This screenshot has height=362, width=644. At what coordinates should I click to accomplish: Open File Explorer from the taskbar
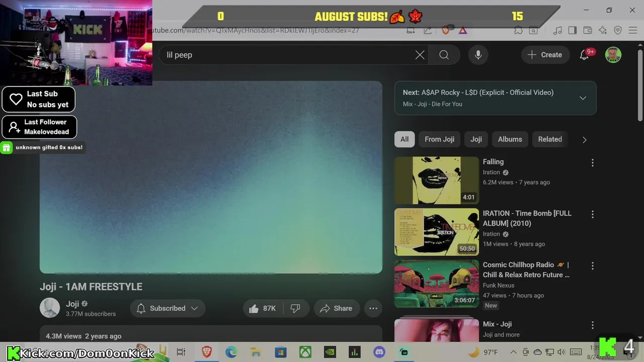256,352
